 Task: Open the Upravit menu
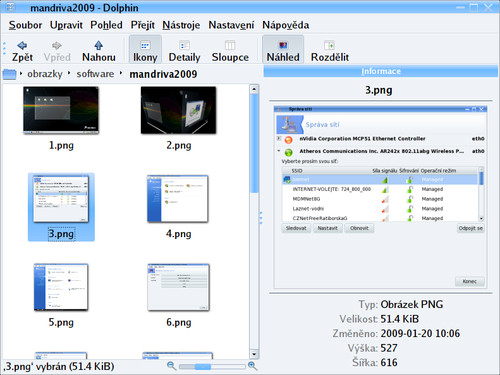(x=66, y=25)
